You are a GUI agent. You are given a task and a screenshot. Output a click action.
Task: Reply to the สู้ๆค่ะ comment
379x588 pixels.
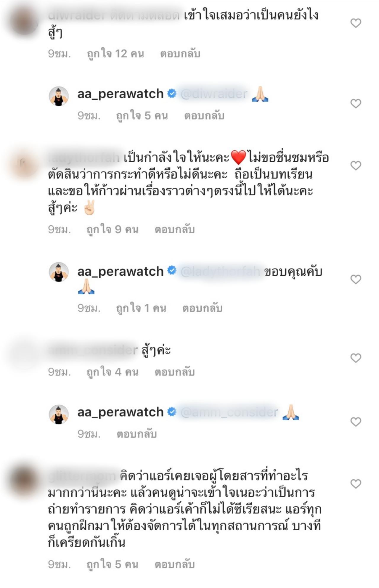click(175, 372)
